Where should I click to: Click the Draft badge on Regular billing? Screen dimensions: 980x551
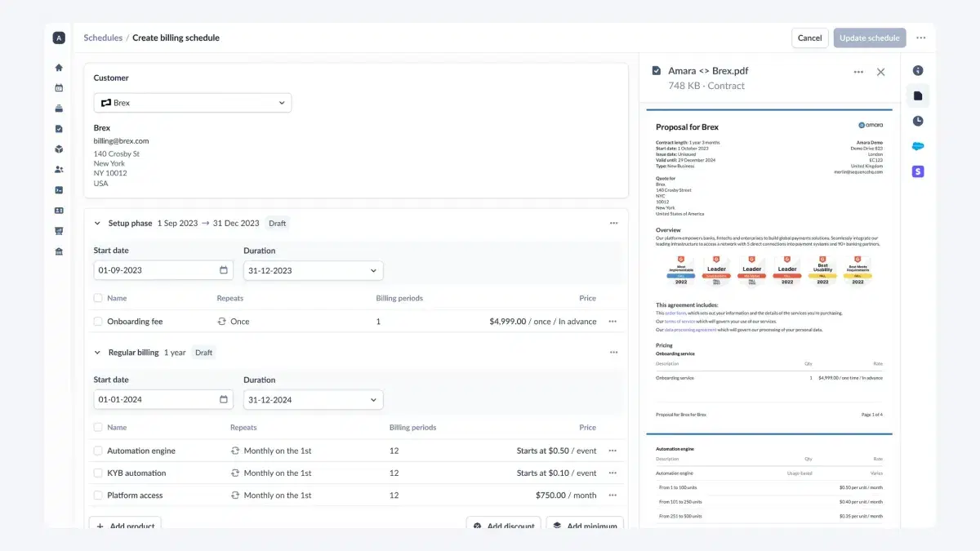point(203,353)
